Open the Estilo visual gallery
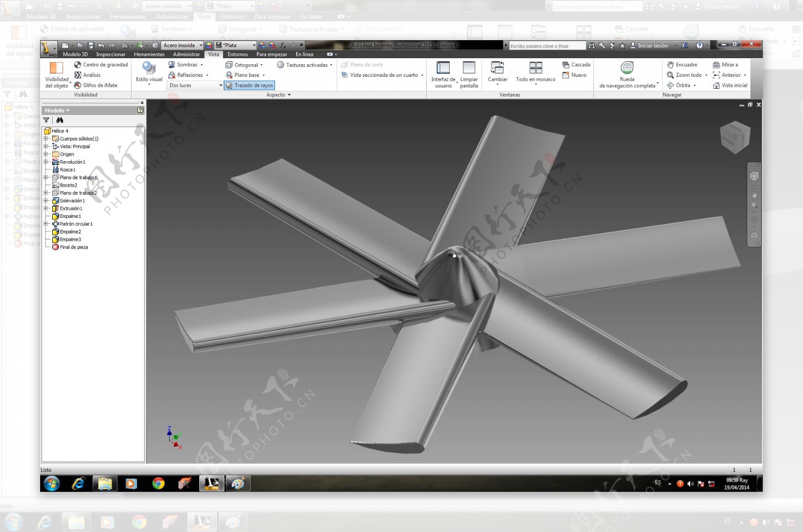The image size is (803, 532). (x=149, y=73)
